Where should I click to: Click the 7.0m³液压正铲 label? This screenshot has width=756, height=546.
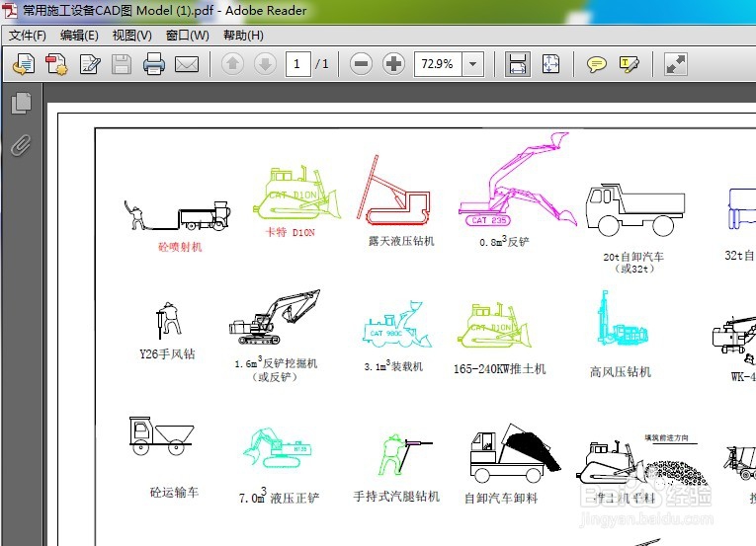(x=279, y=497)
